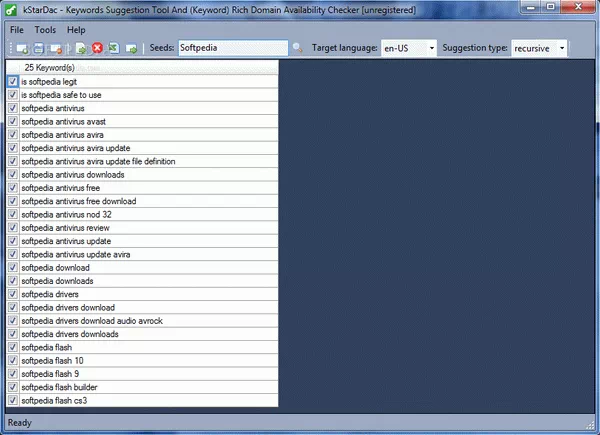The image size is (600, 435).
Task: Open the Target language dropdown
Action: (x=410, y=48)
